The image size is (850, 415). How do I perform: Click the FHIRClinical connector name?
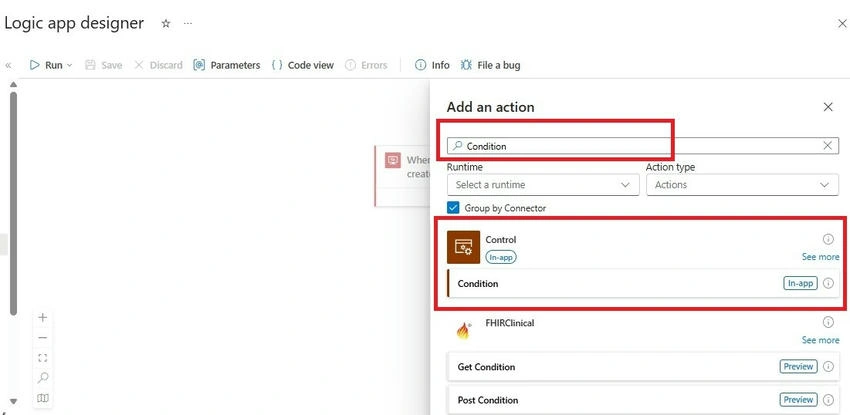[x=510, y=323]
